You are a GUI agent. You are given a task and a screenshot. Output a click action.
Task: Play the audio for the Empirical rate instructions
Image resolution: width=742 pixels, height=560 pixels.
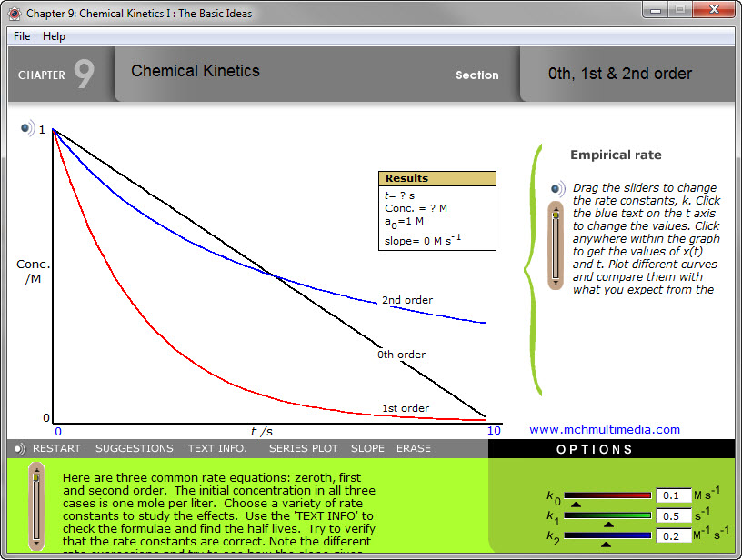click(x=558, y=189)
